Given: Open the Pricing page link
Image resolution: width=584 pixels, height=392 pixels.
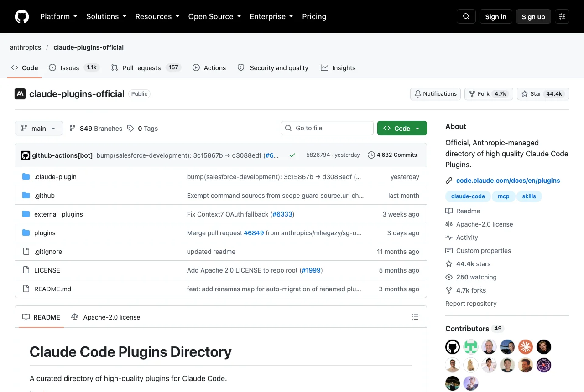Looking at the screenshot, I should 314,16.
